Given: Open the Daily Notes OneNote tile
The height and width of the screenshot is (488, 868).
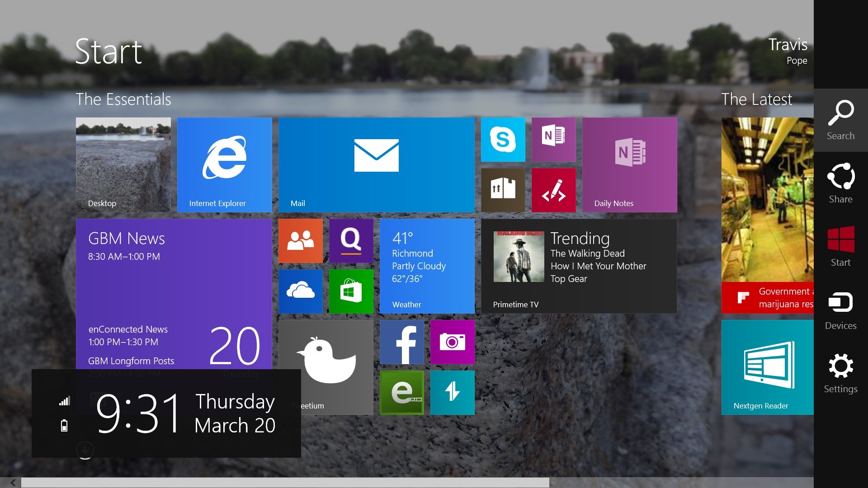Looking at the screenshot, I should point(630,165).
